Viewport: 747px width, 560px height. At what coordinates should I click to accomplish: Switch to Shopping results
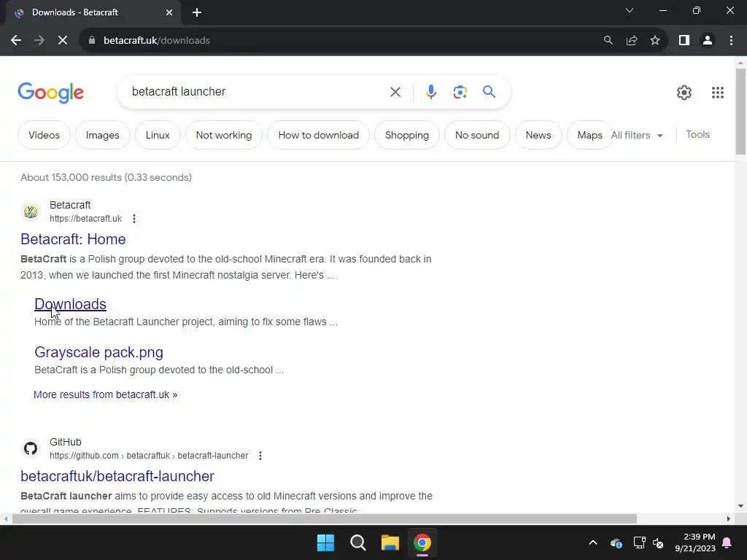click(407, 135)
